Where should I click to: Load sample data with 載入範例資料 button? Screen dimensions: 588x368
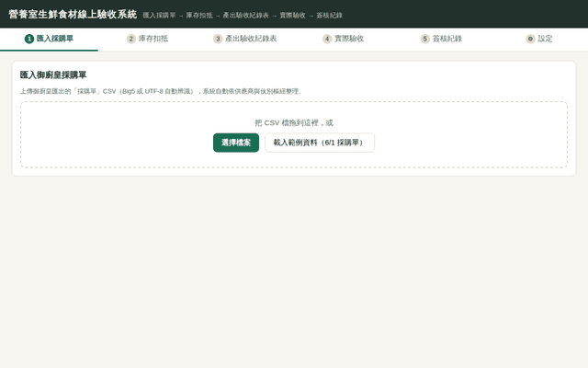click(x=320, y=143)
